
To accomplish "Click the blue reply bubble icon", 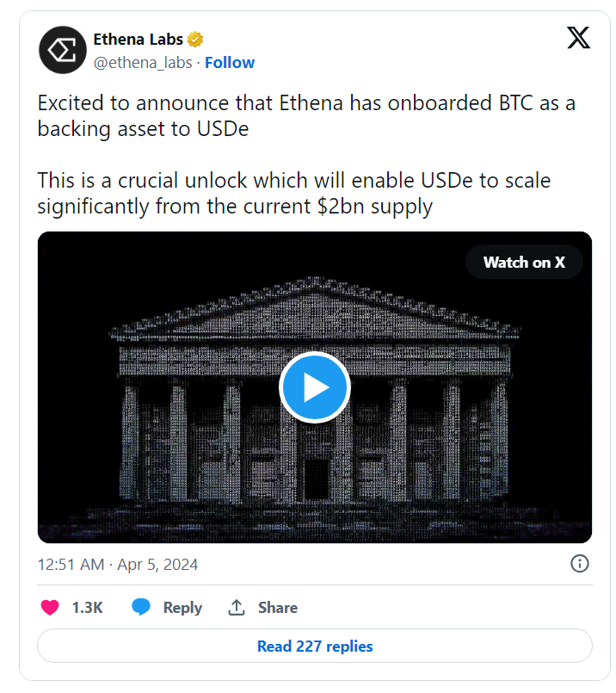I will click(141, 607).
